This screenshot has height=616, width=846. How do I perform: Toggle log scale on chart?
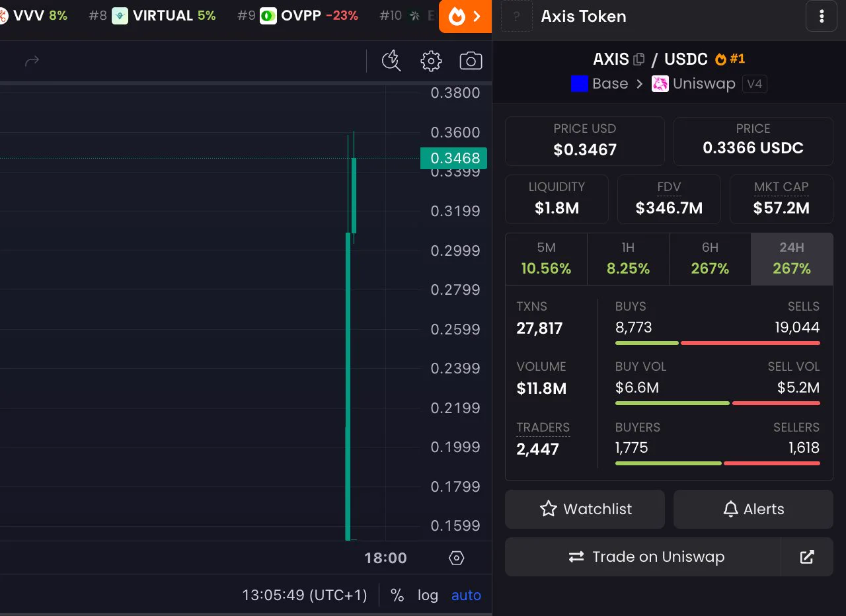(x=428, y=596)
